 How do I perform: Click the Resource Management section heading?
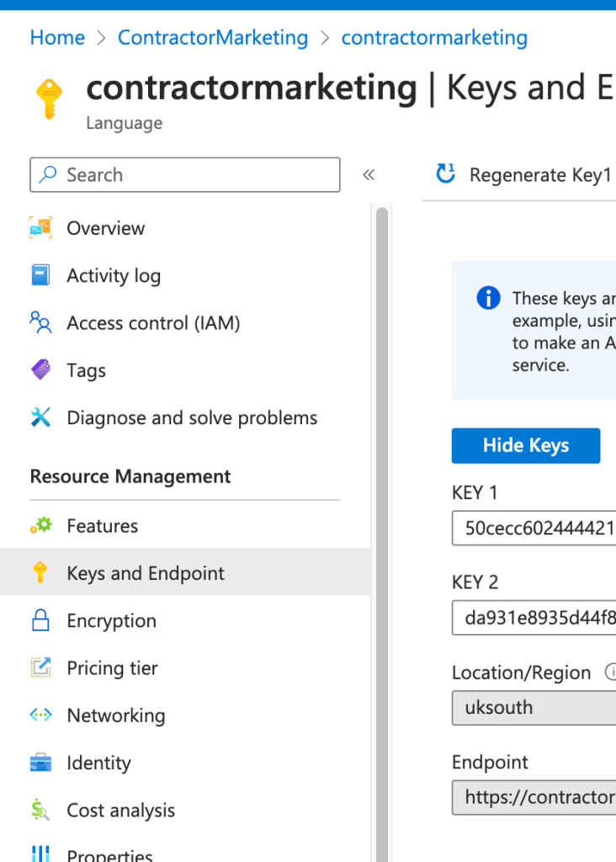pyautogui.click(x=130, y=476)
